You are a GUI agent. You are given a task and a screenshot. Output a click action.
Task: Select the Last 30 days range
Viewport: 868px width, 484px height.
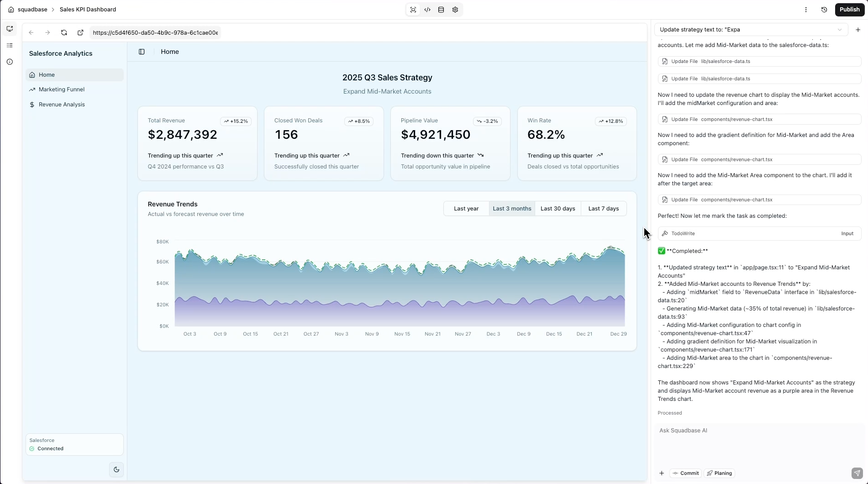558,209
